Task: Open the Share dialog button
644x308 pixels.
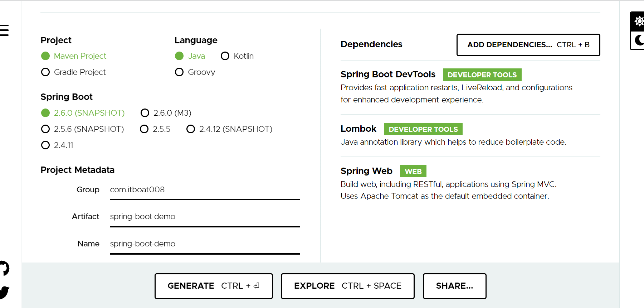Action: point(454,286)
